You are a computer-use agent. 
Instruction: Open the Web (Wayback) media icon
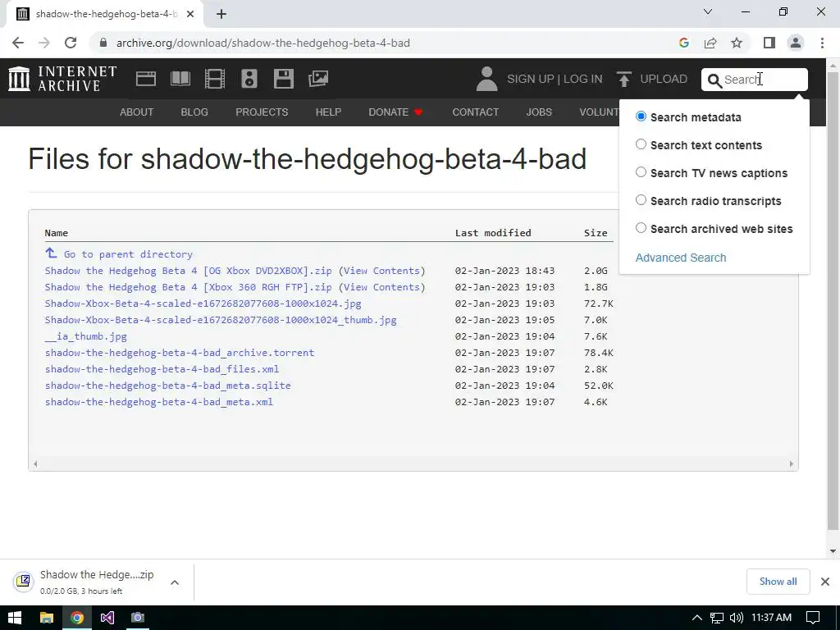pyautogui.click(x=146, y=79)
